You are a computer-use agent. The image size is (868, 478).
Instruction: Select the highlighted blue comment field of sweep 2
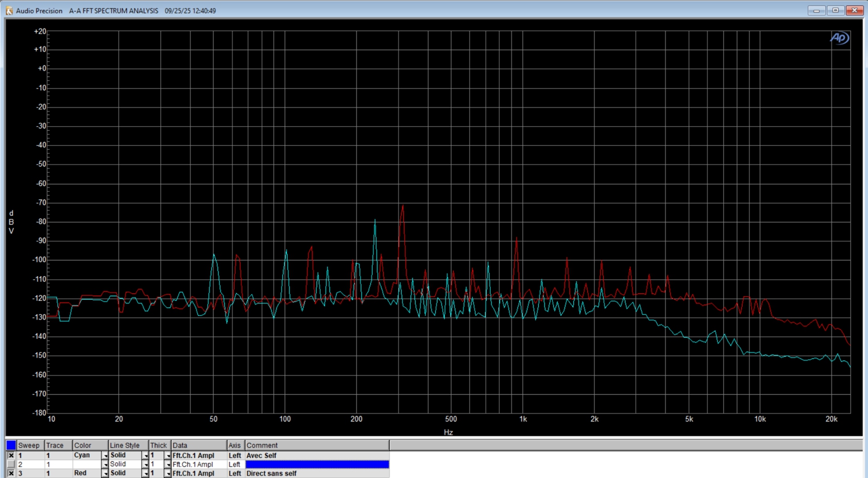click(317, 464)
